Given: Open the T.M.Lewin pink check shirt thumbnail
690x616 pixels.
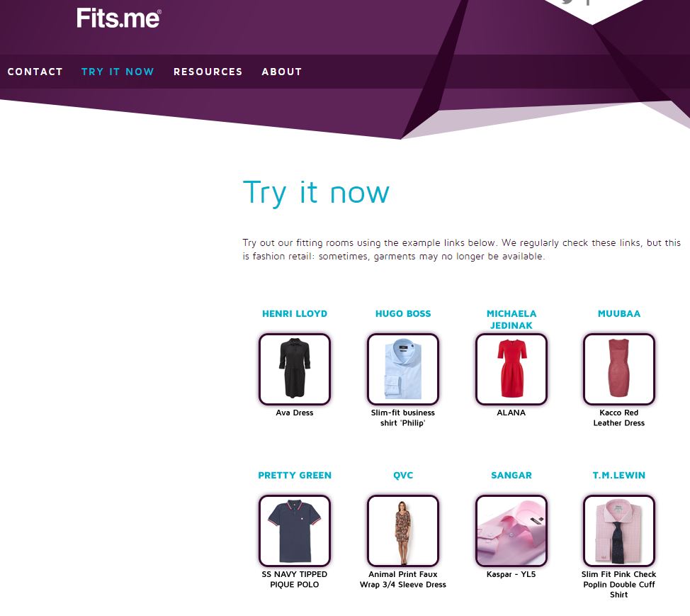Looking at the screenshot, I should 619,530.
